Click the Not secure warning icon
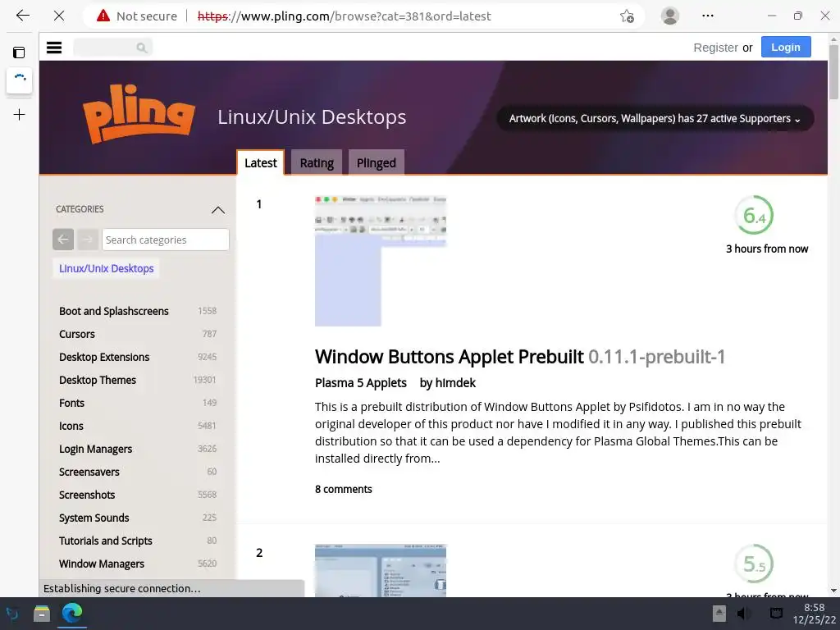 coord(103,16)
